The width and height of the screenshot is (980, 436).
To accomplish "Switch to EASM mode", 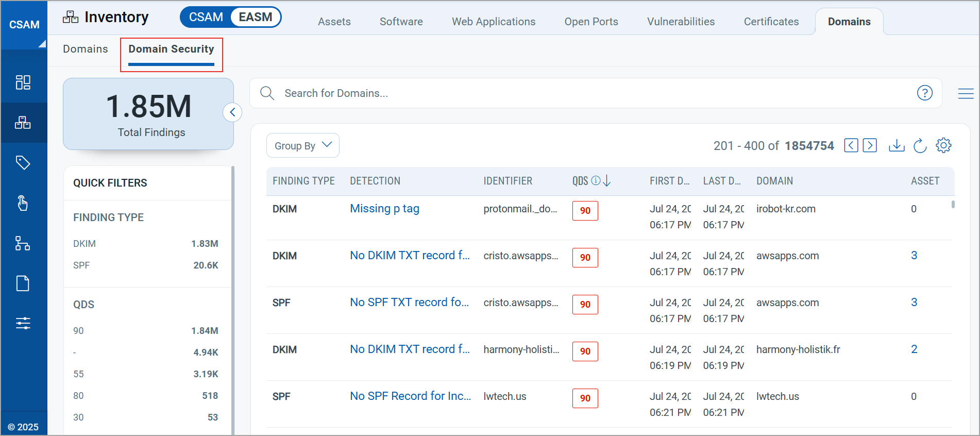I will pyautogui.click(x=256, y=17).
